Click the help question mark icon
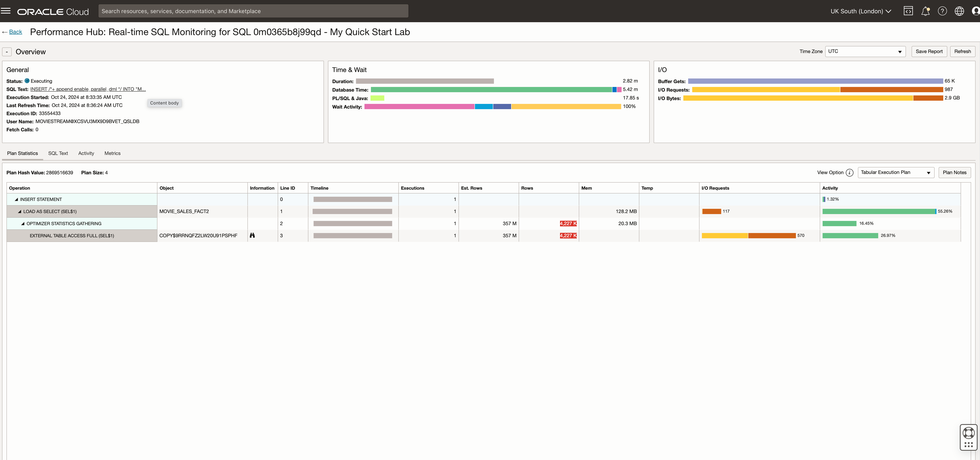The width and height of the screenshot is (980, 460). [x=942, y=11]
